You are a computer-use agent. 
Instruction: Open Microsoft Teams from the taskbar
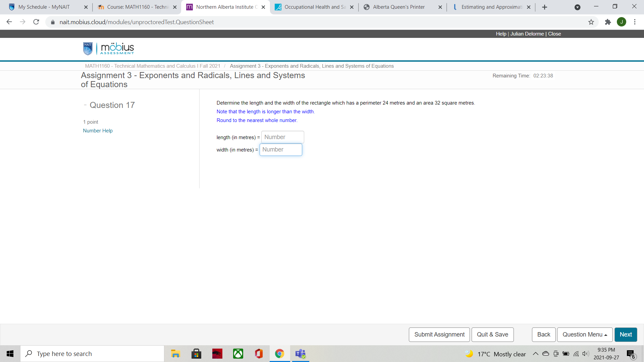(x=300, y=353)
